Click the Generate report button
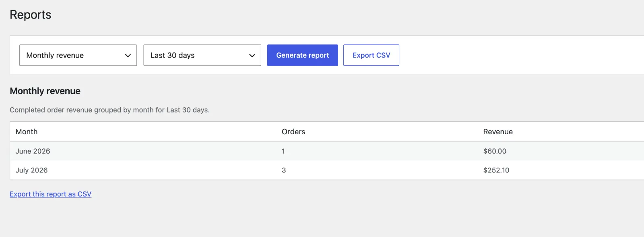Screen dimensions: 644x237 tap(303, 55)
